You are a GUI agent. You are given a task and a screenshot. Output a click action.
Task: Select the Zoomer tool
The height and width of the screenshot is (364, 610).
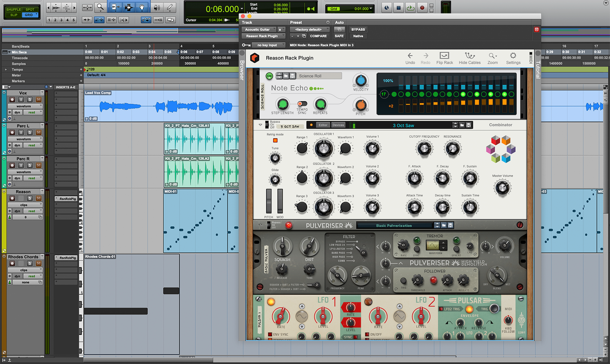(x=100, y=7)
